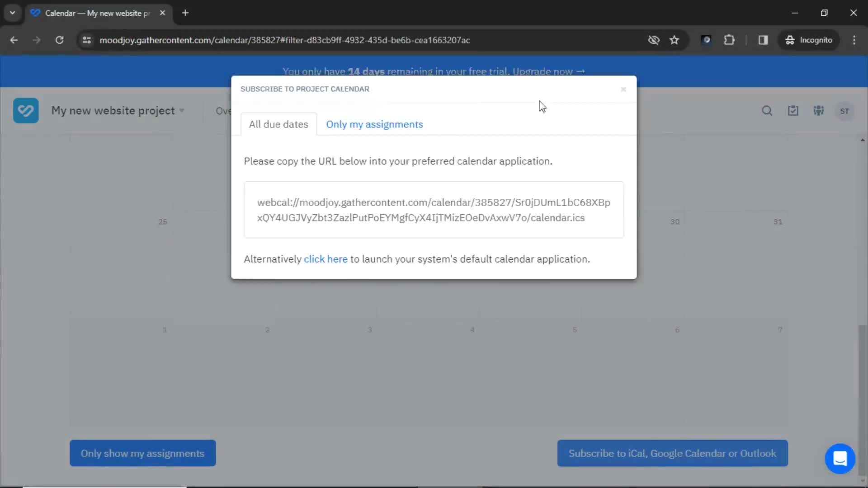Click the browser extensions puzzle icon
This screenshot has height=488, width=868.
[729, 40]
